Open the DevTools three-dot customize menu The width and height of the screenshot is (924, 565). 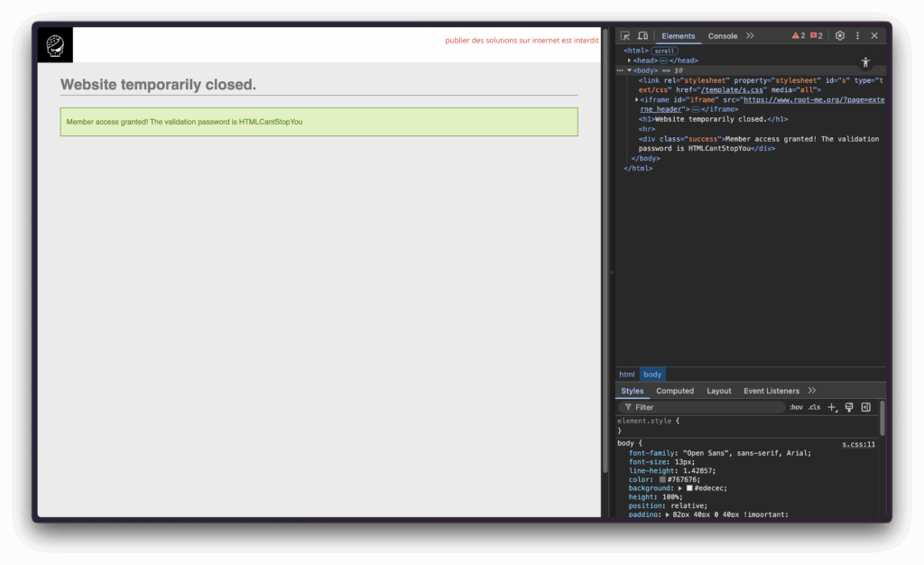[857, 36]
